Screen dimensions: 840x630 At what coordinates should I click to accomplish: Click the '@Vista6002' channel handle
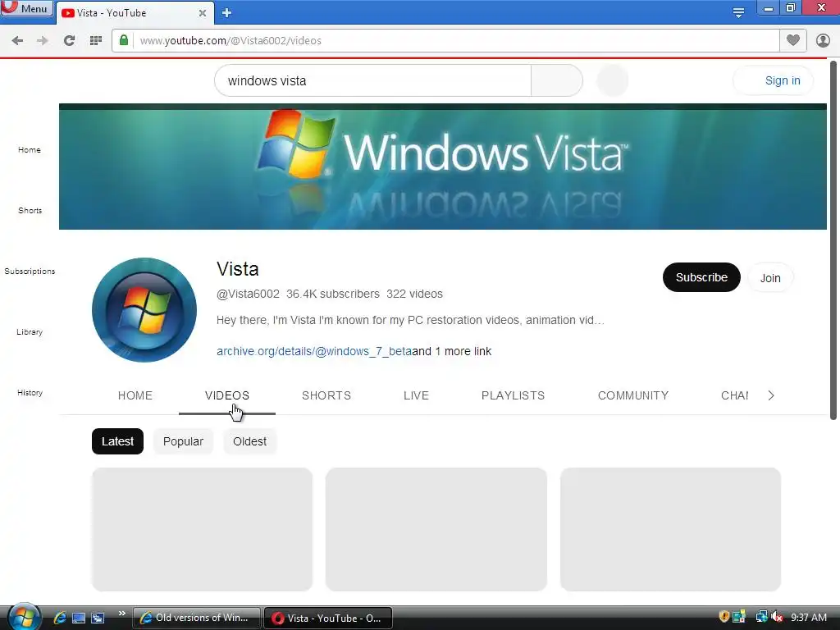[248, 294]
